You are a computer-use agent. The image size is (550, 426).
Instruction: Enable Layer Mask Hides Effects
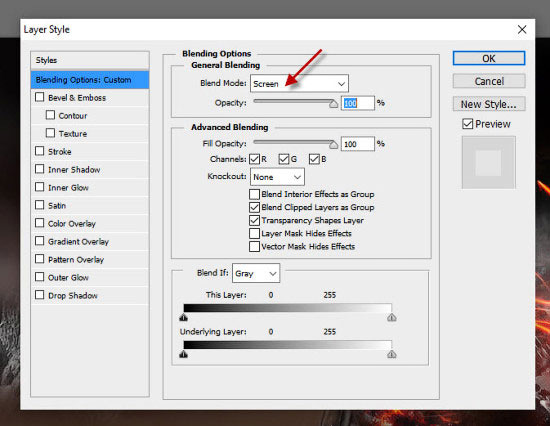click(254, 233)
